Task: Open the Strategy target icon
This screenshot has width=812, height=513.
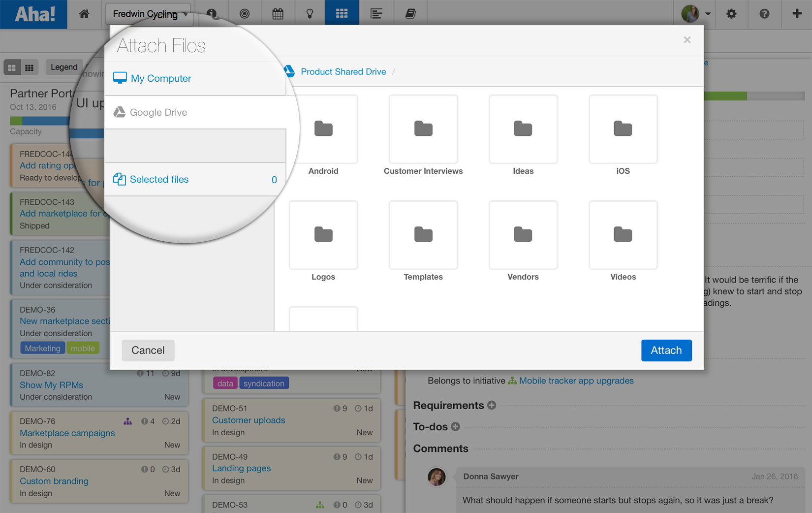Action: click(x=244, y=14)
